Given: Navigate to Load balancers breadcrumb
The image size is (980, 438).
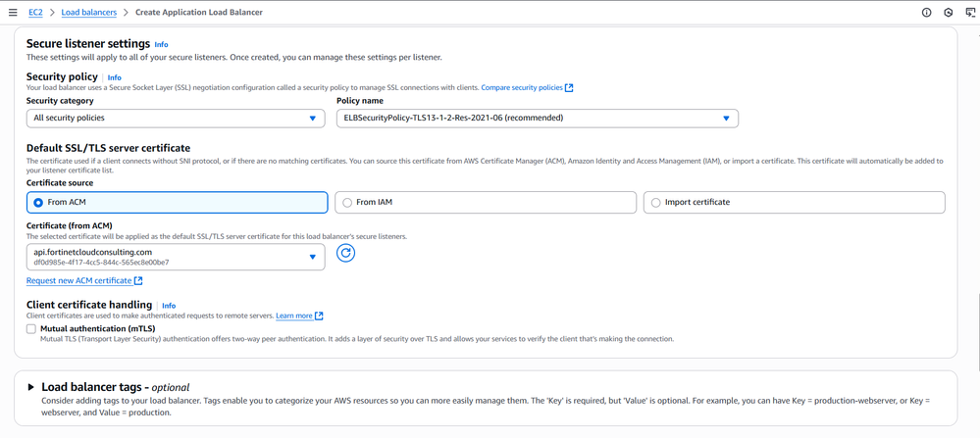Looking at the screenshot, I should pos(88,13).
